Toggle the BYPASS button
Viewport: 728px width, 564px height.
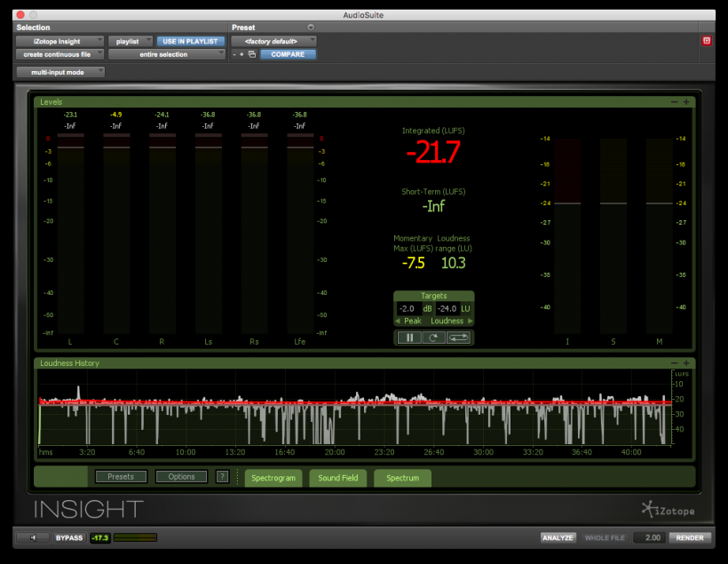pyautogui.click(x=68, y=537)
